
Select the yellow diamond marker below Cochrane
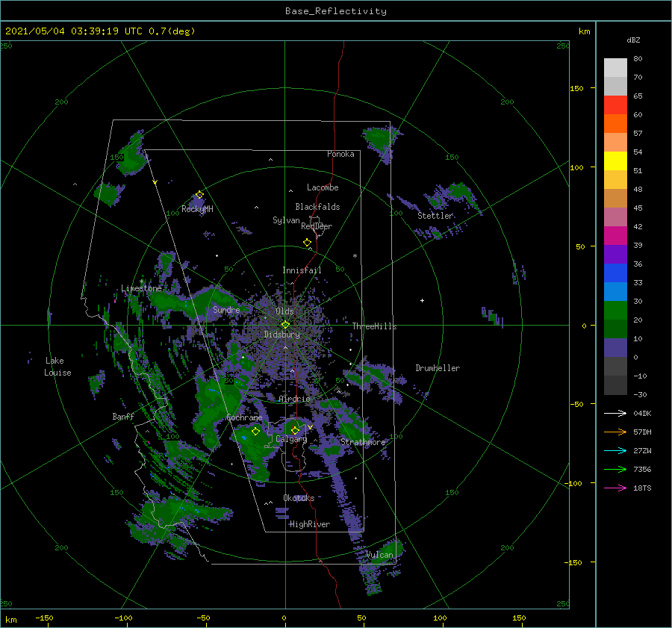coord(255,432)
